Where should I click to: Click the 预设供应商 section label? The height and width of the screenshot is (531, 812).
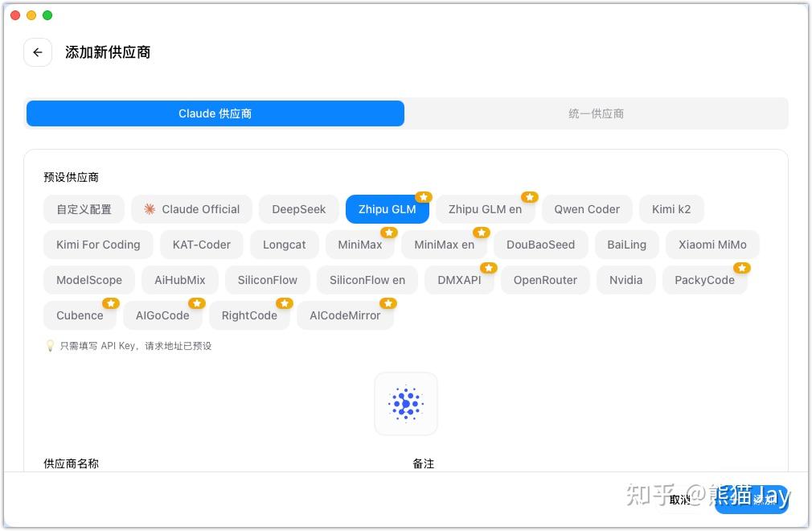coord(71,177)
